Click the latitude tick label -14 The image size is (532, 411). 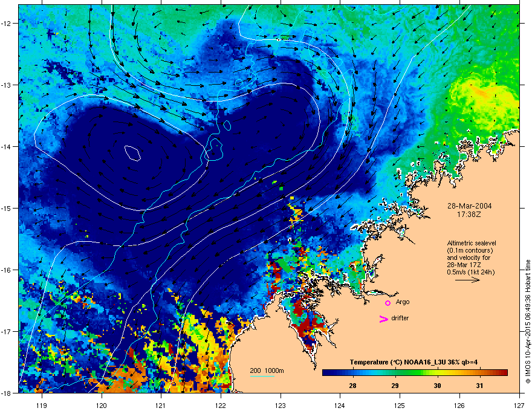[7, 146]
